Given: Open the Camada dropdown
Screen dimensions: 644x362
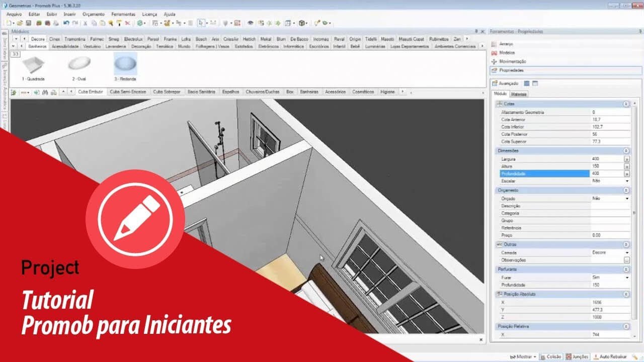Looking at the screenshot, I should pos(627,253).
